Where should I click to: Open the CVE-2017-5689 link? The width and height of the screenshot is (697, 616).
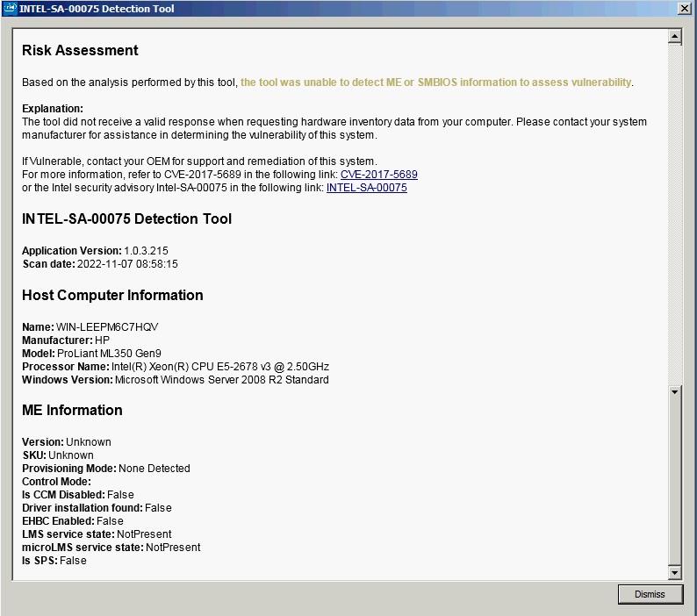click(x=378, y=175)
